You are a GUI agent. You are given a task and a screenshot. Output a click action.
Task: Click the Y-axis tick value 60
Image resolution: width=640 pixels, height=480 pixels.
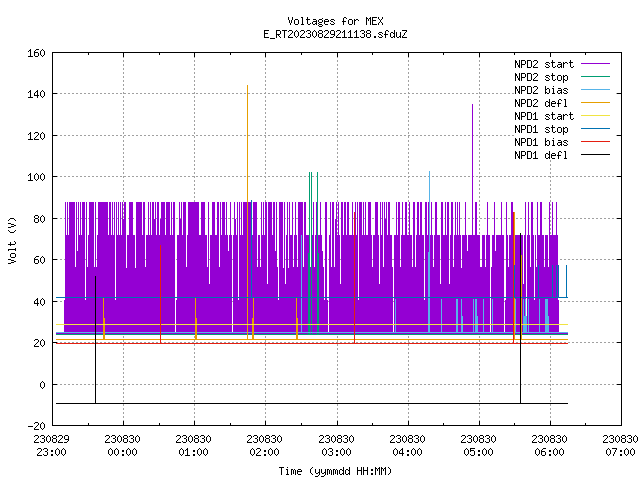[x=39, y=260]
